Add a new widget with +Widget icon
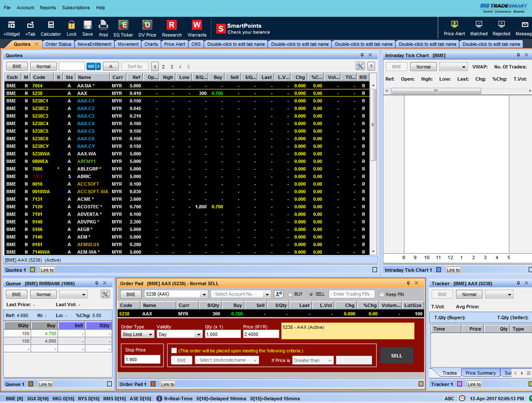This screenshot has height=403, width=532. pyautogui.click(x=11, y=28)
